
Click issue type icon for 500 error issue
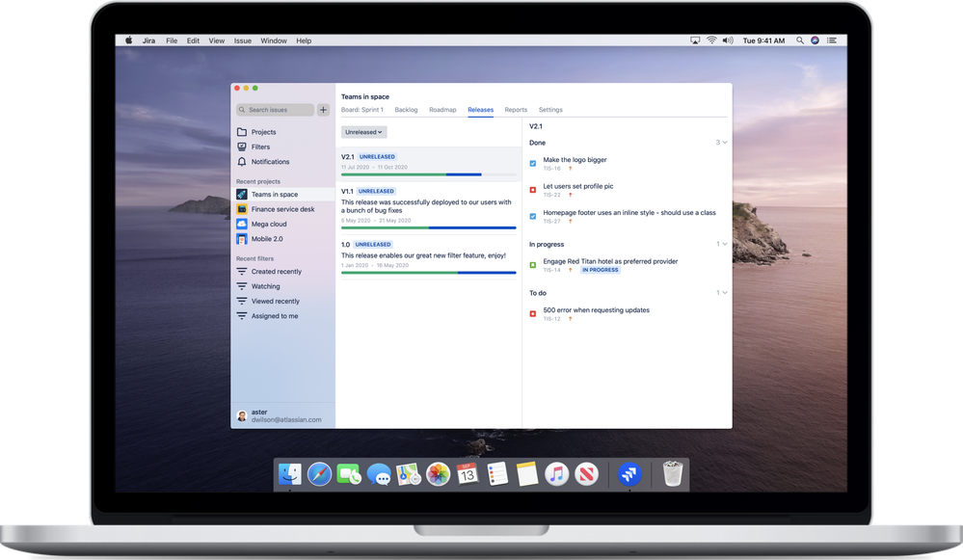coord(532,314)
